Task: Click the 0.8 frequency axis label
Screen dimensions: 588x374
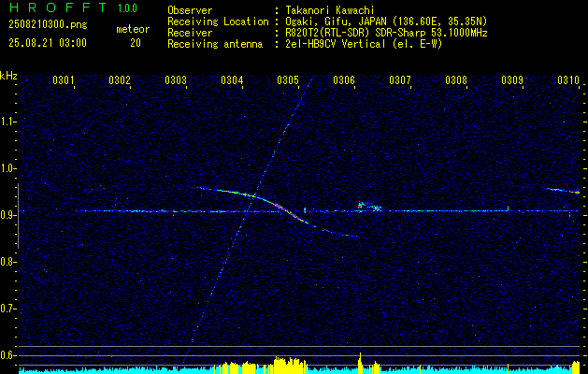Action: coord(7,262)
